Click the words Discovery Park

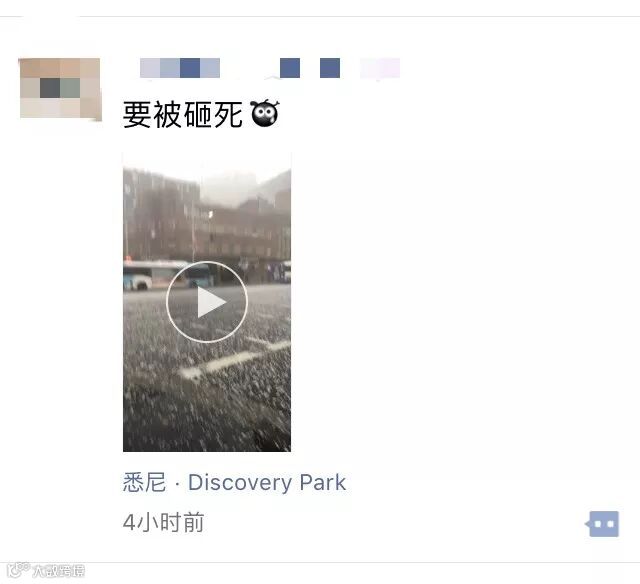click(267, 482)
